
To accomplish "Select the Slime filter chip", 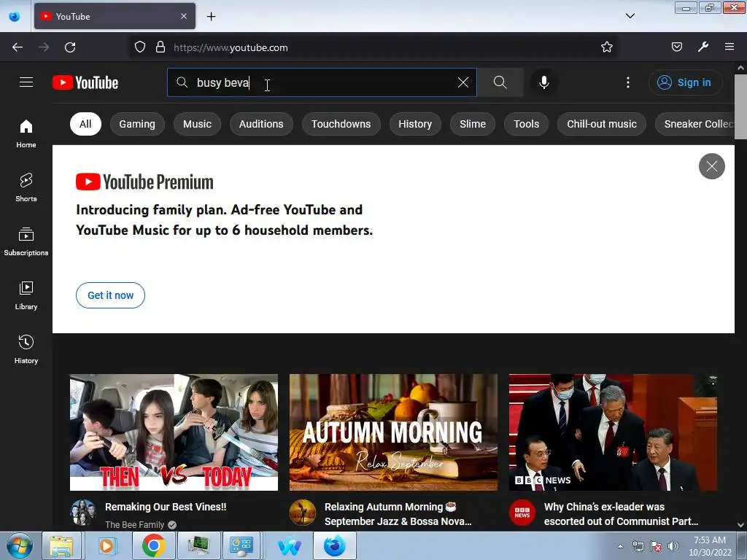I will (x=473, y=124).
